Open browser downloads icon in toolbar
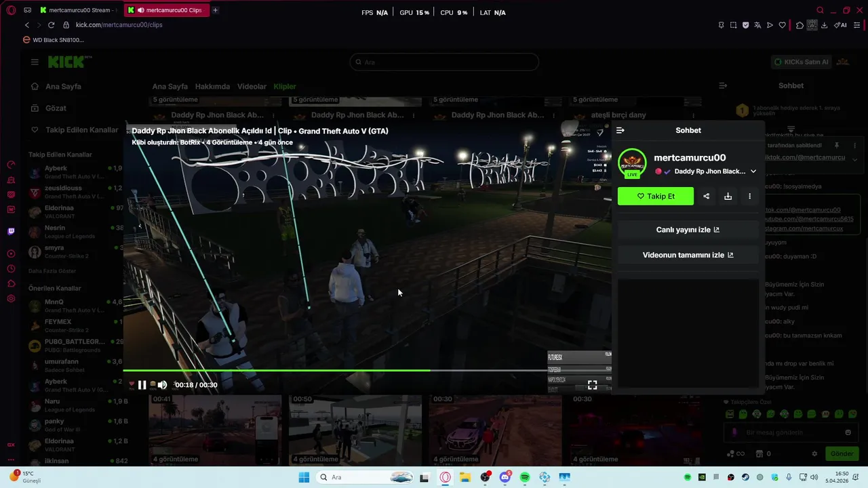Viewport: 868px width, 488px height. [x=824, y=25]
